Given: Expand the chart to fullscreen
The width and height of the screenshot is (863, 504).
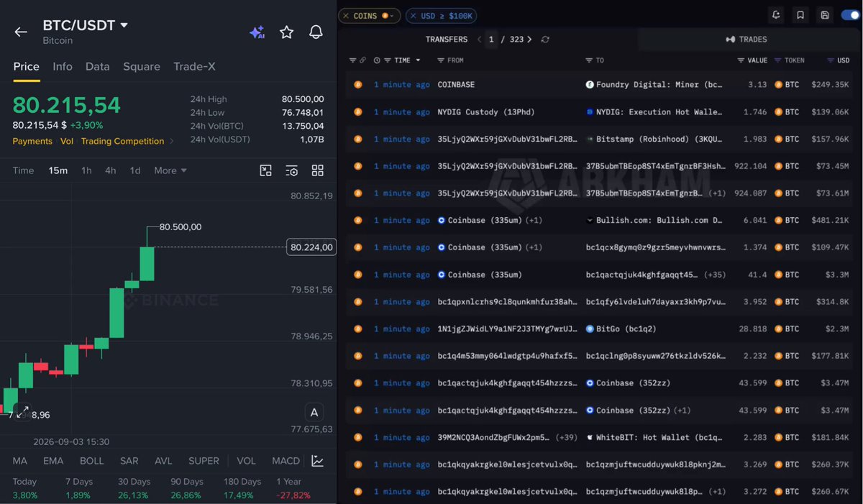Looking at the screenshot, I should (22, 411).
